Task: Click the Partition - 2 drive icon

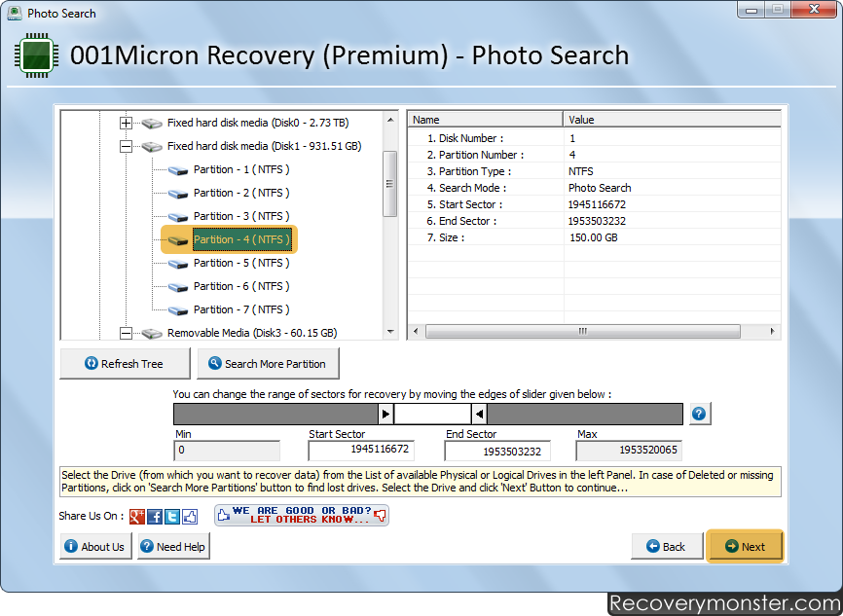Action: pyautogui.click(x=178, y=194)
